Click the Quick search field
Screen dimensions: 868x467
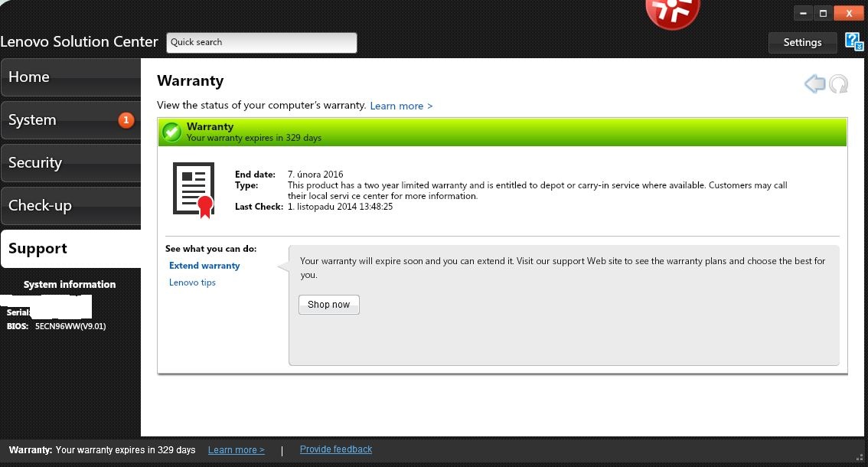tap(261, 43)
